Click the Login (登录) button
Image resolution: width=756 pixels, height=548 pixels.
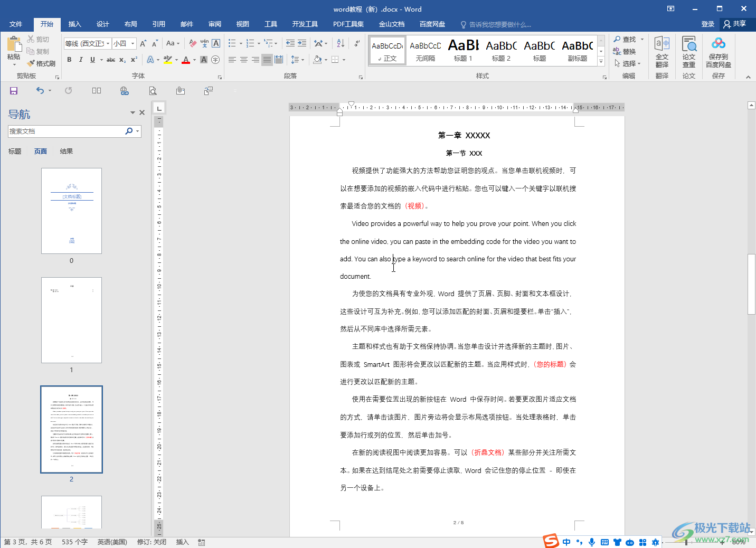pos(708,24)
